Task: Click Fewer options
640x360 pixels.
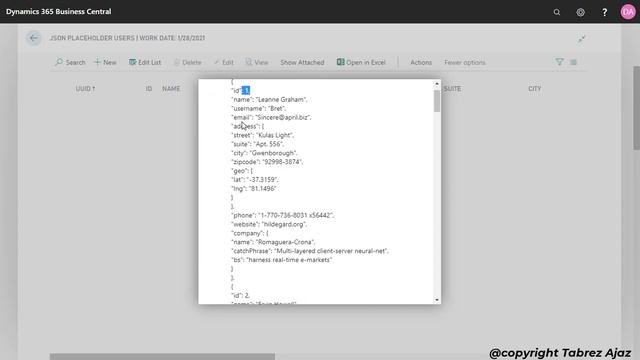Action: point(464,62)
